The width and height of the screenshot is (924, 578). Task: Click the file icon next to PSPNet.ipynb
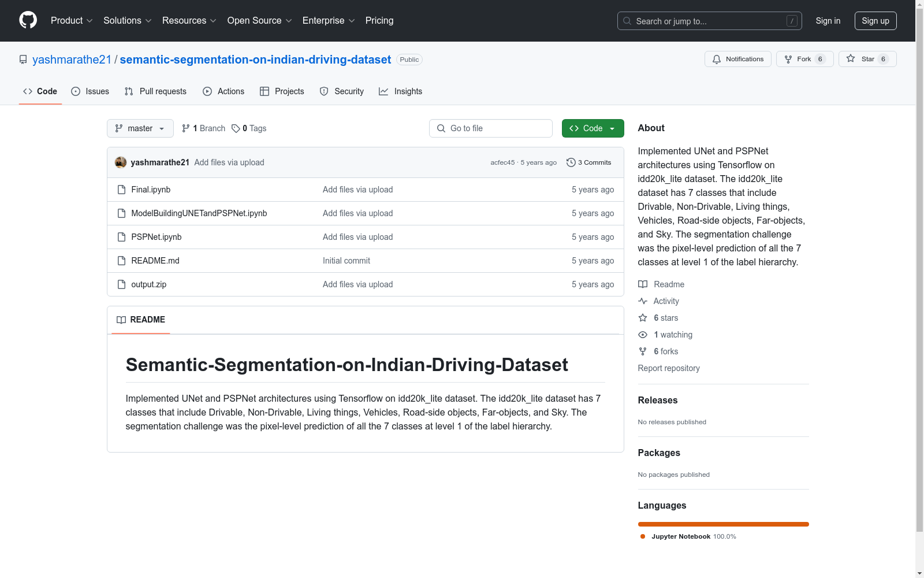coord(121,237)
